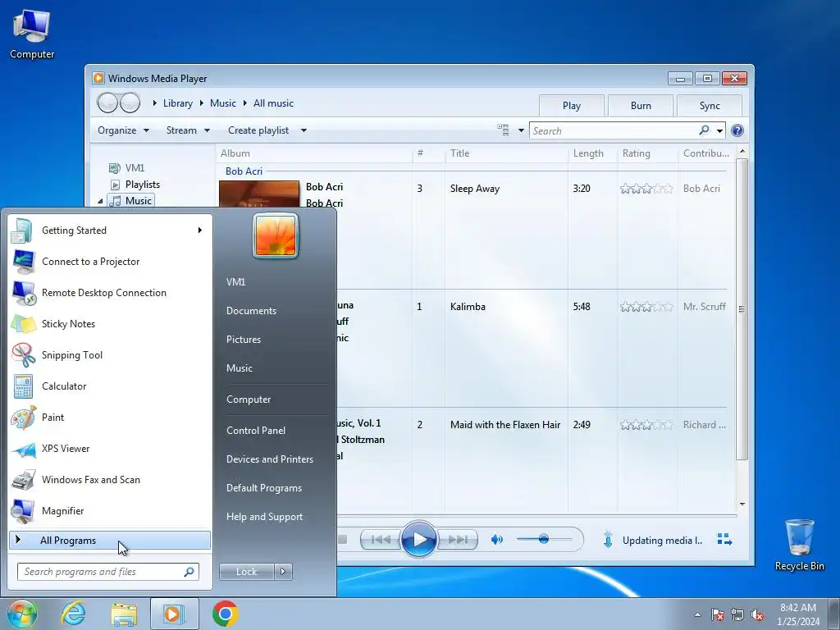Screen dimensions: 840x630
Task: Open Internet Explorer from taskbar
Action: click(73, 614)
